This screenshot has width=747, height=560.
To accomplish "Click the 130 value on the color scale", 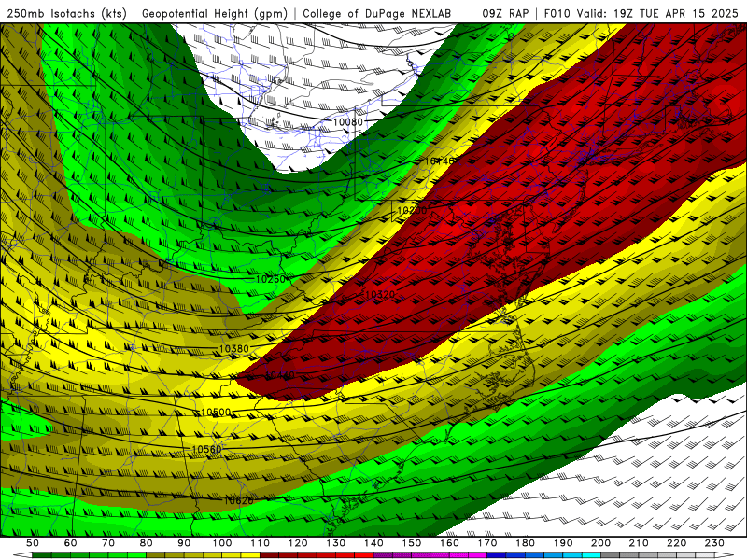I will (x=335, y=543).
